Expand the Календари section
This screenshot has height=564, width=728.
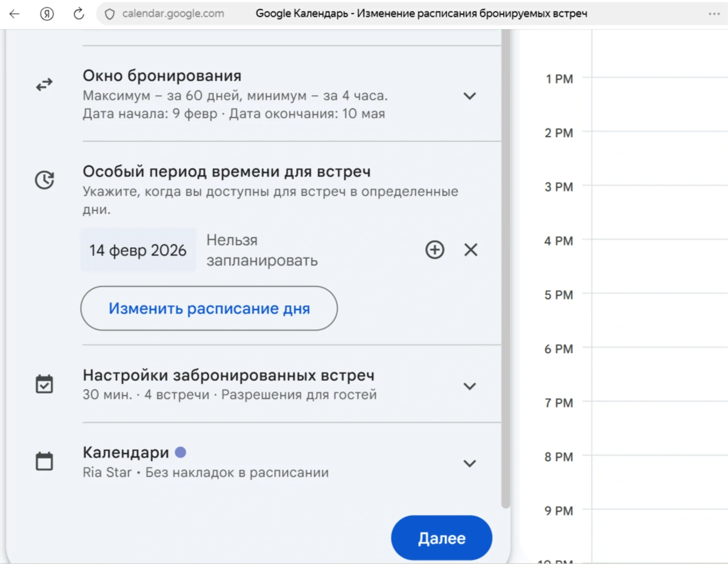(470, 463)
